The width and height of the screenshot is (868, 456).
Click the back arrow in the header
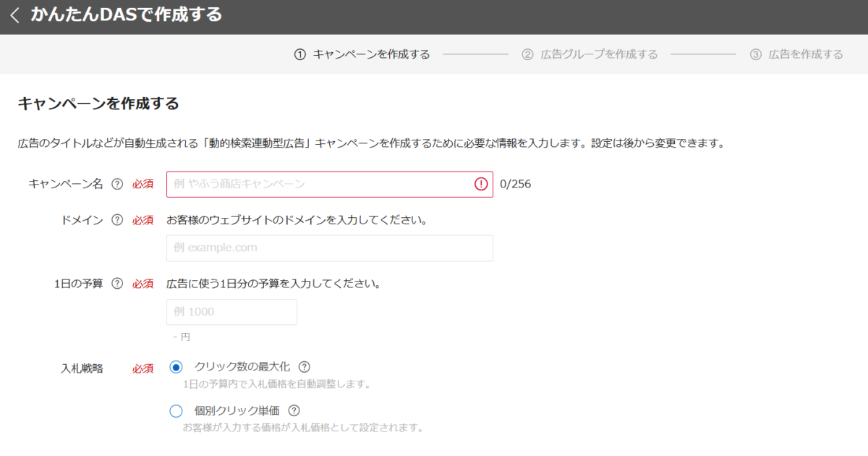pyautogui.click(x=14, y=14)
